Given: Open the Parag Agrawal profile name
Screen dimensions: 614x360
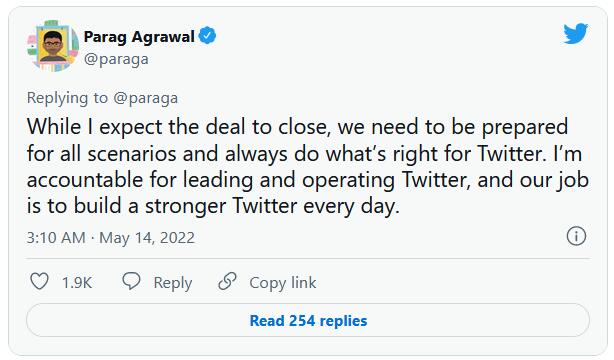Looking at the screenshot, I should 139,36.
